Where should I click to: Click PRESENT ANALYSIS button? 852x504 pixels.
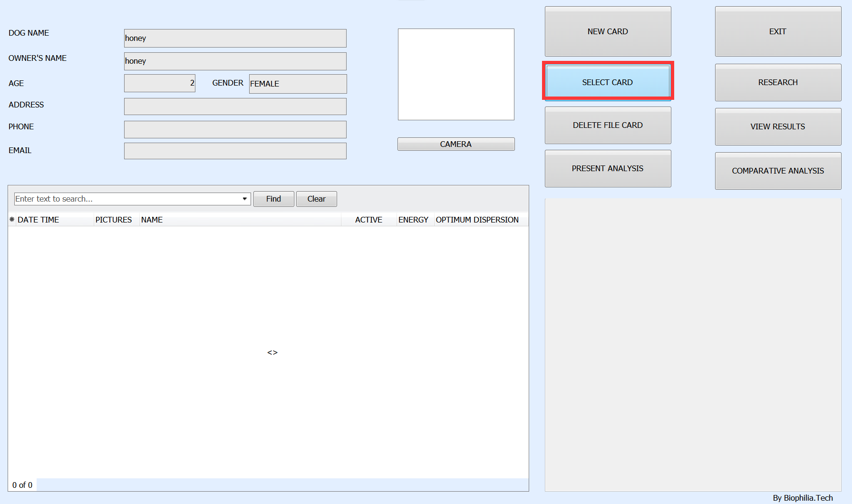[608, 168]
